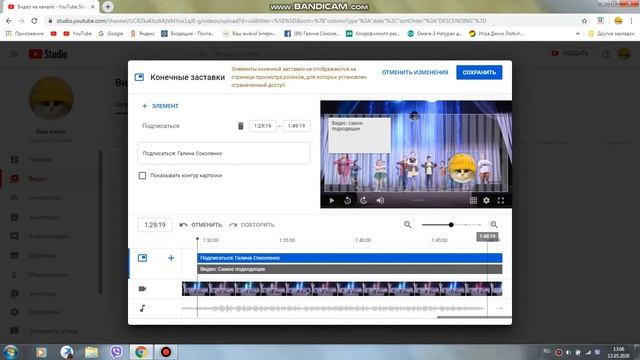640x360 pixels.
Task: Click the timeline zoom slider handle
Action: click(x=451, y=224)
